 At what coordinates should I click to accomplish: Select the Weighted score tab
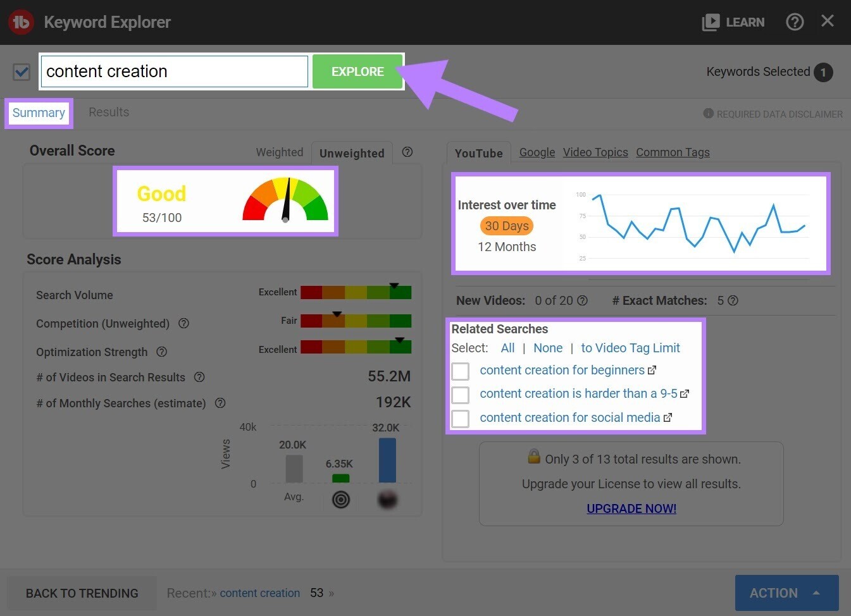pos(279,152)
